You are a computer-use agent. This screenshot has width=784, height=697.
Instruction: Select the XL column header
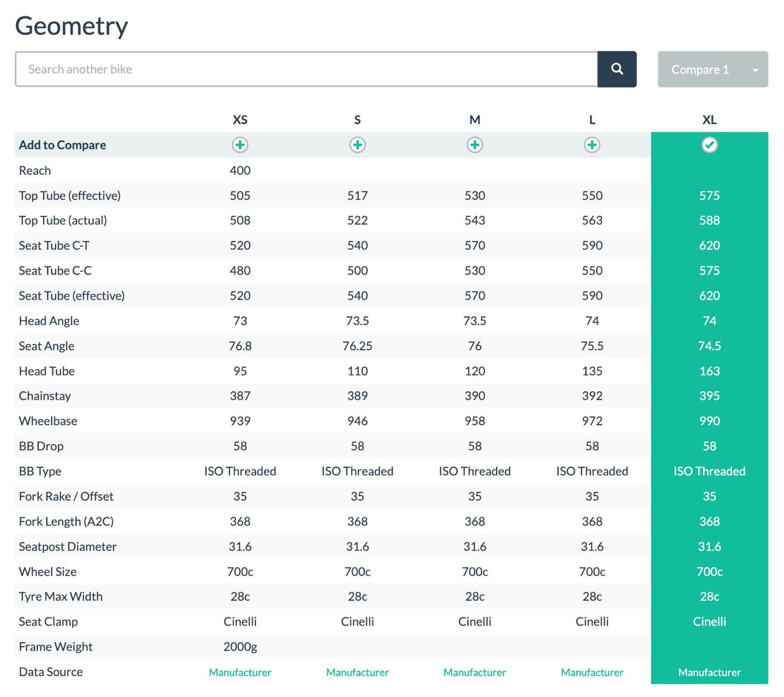[710, 120]
